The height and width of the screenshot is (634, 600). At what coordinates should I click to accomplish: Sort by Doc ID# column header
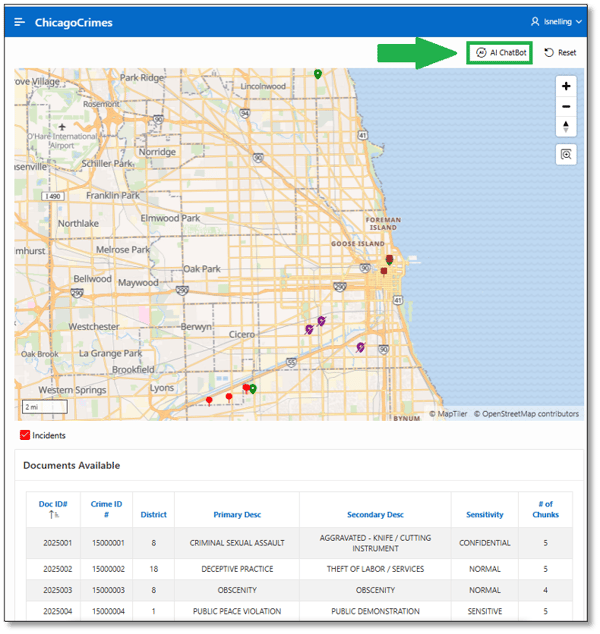pyautogui.click(x=52, y=504)
